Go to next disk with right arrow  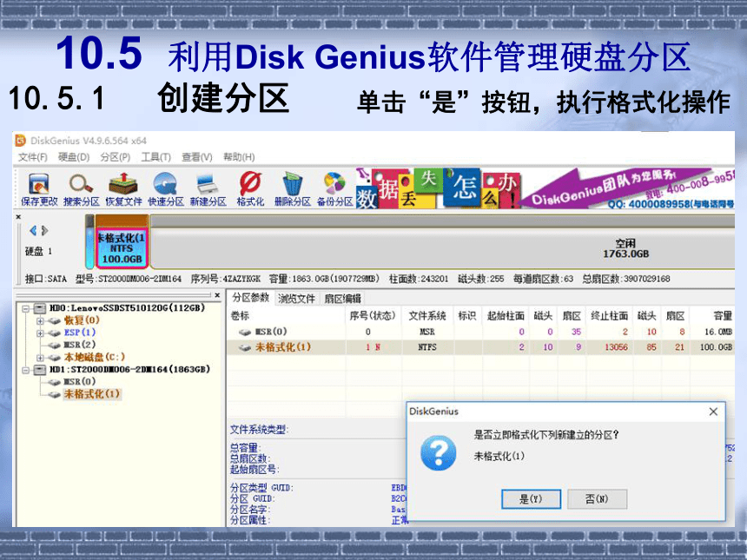pyautogui.click(x=45, y=231)
